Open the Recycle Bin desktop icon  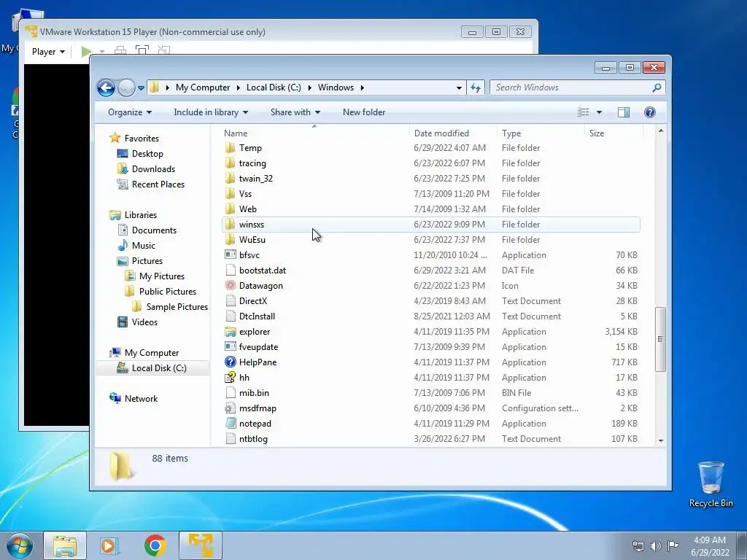click(x=711, y=484)
